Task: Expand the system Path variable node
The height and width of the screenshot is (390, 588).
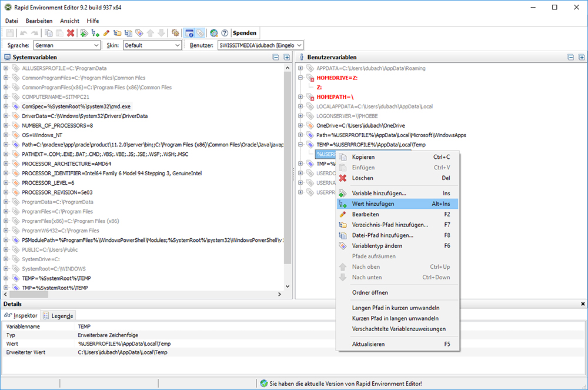Action: click(6, 144)
